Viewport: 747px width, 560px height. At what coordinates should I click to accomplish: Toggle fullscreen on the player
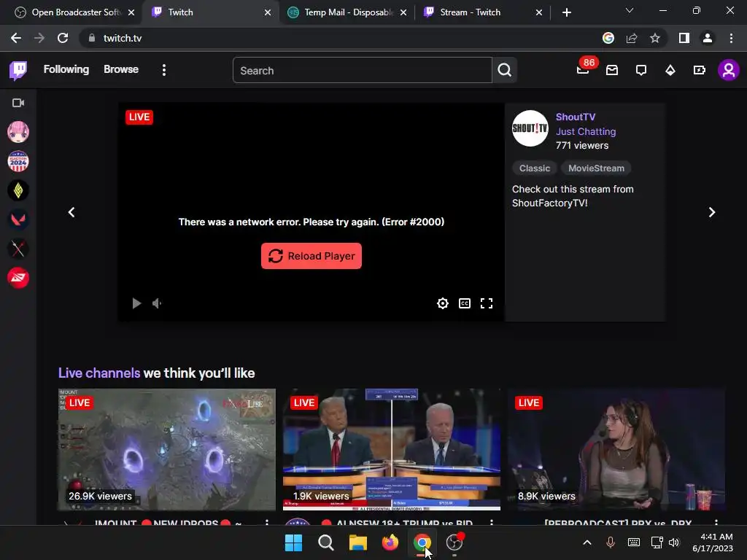click(x=487, y=303)
